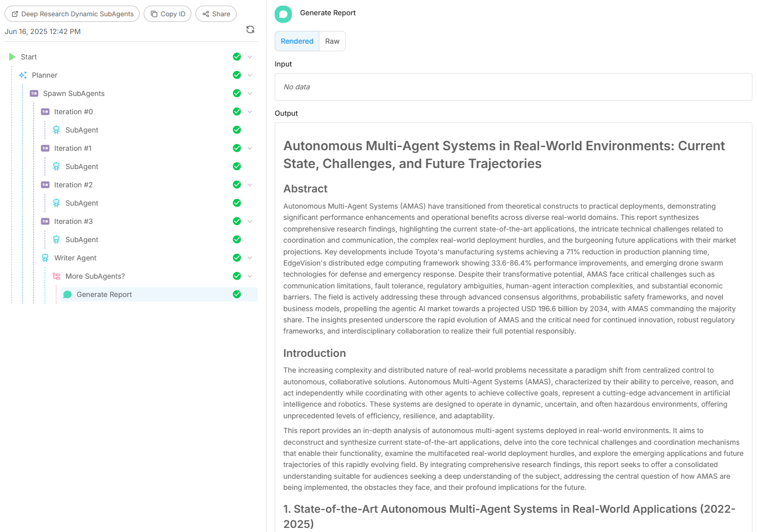Click the Spawn SubAgents loop icon
Image resolution: width=757 pixels, height=532 pixels.
[x=34, y=93]
